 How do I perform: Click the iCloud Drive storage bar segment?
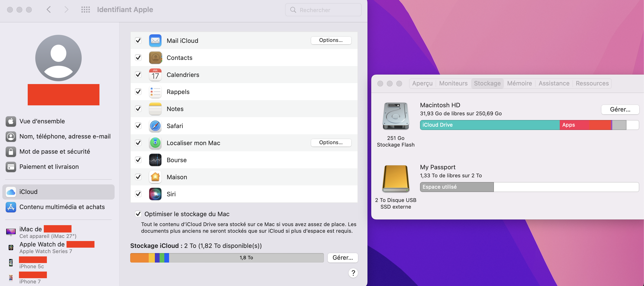[489, 125]
